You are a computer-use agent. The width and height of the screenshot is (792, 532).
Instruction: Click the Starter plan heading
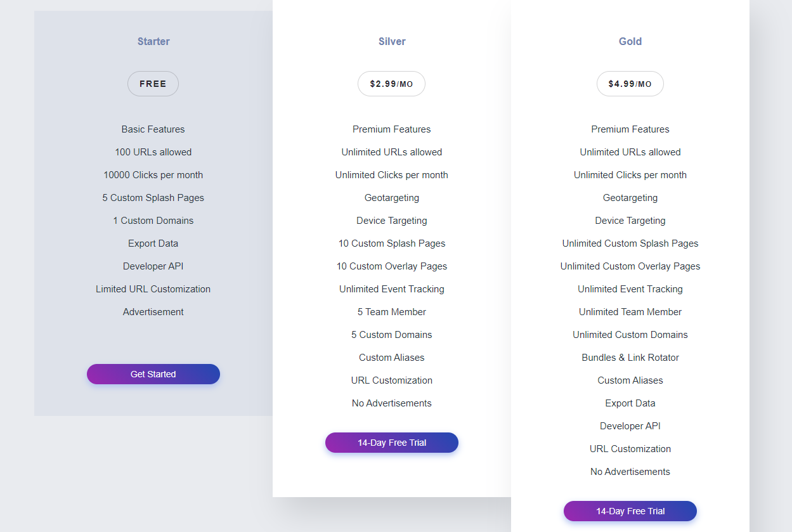(153, 41)
